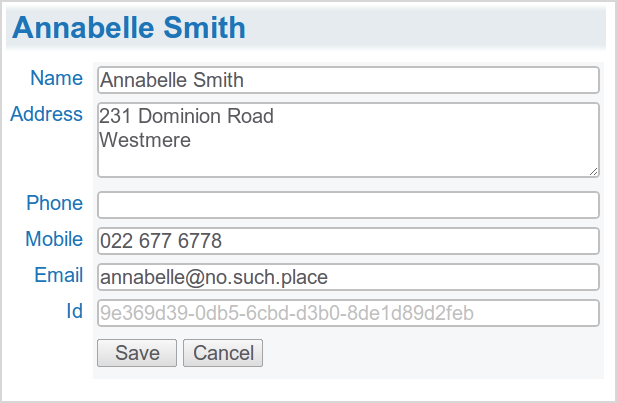Click the Mobile field label
The height and width of the screenshot is (403, 617).
pos(54,239)
